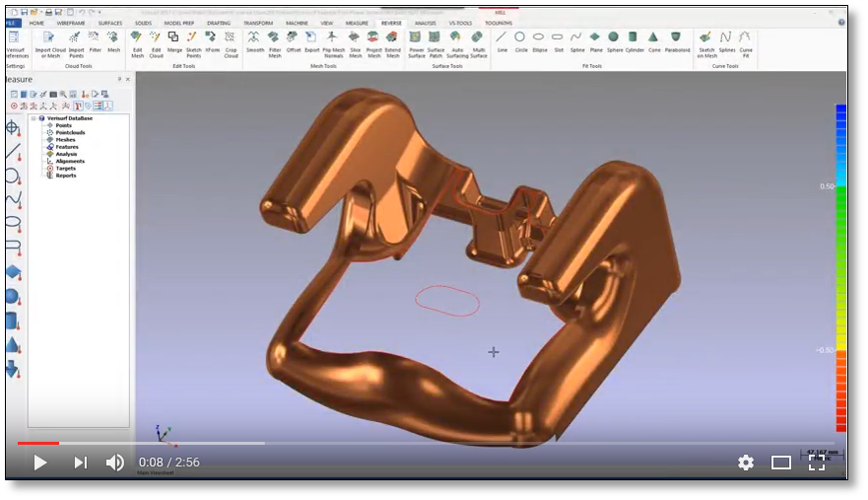Open the Edit Mesh tool

(x=137, y=44)
